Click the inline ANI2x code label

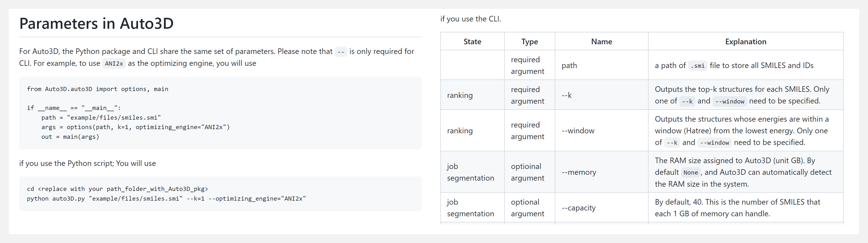[x=114, y=63]
